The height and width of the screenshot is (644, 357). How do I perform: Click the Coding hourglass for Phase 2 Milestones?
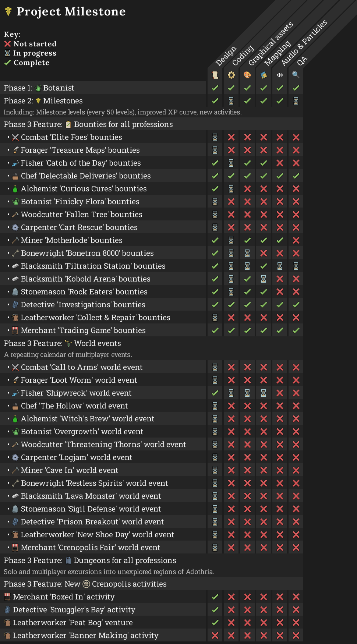(x=231, y=101)
